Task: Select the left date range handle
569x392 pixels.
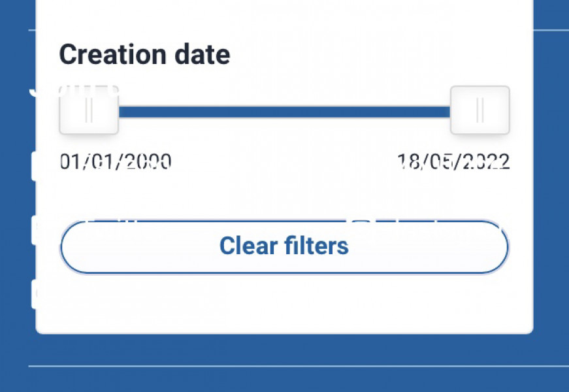Action: [x=89, y=110]
